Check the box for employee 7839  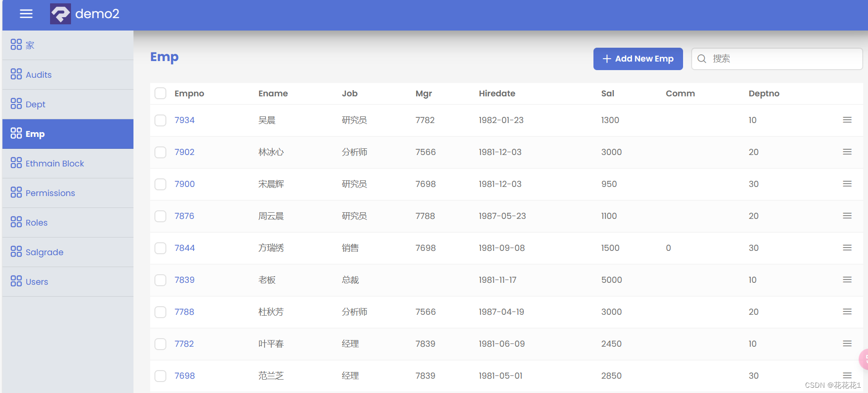pos(161,280)
